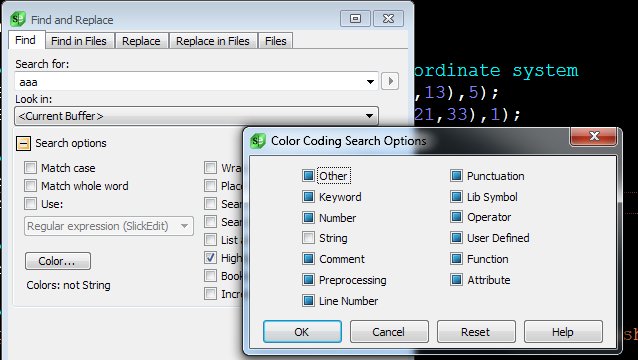Click arrow button beside Search for field
Screen dimensions: 638x360
tap(390, 81)
